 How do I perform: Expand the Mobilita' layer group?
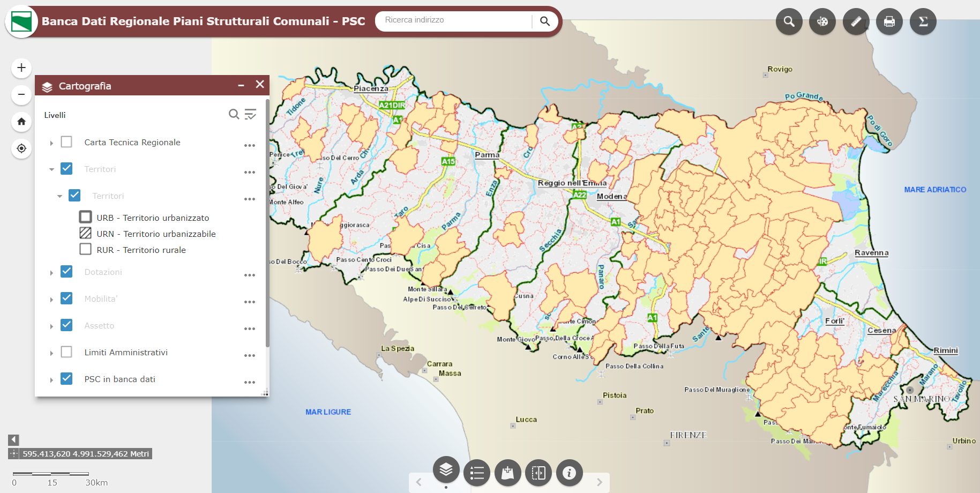[x=51, y=300]
